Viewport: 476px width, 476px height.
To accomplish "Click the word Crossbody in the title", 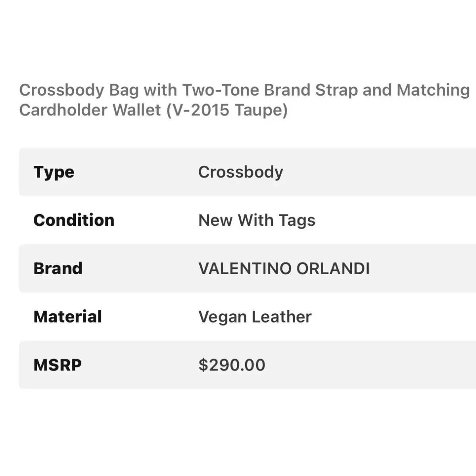I will click(x=61, y=91).
